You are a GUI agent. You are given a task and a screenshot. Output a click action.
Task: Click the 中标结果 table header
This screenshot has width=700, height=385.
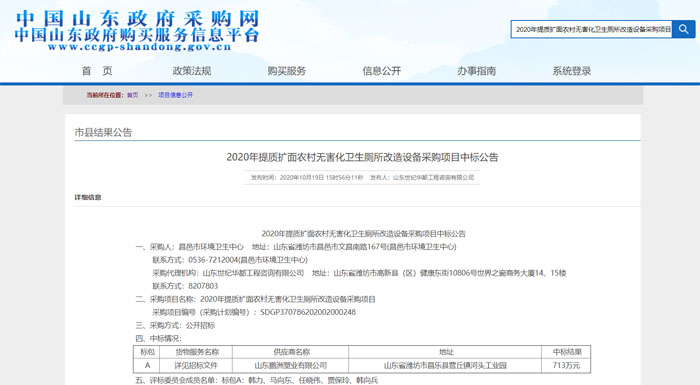[x=567, y=352]
